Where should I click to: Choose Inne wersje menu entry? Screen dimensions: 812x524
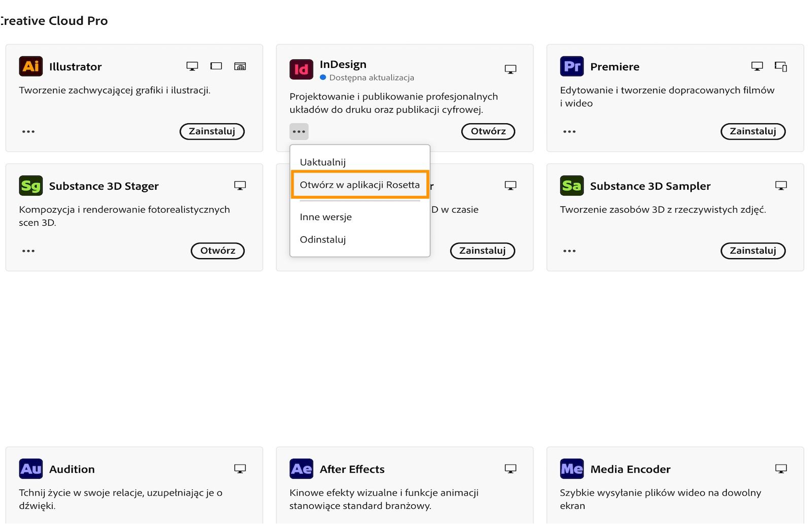coord(360,217)
